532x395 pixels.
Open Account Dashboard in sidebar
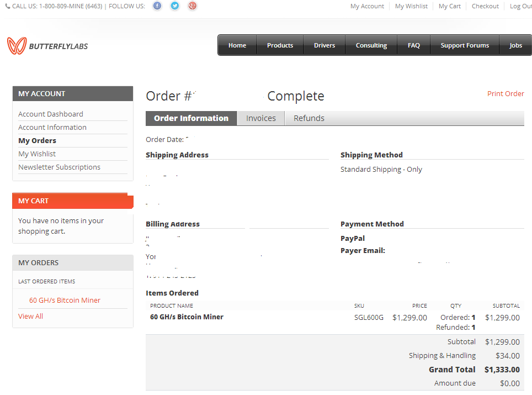coord(51,114)
